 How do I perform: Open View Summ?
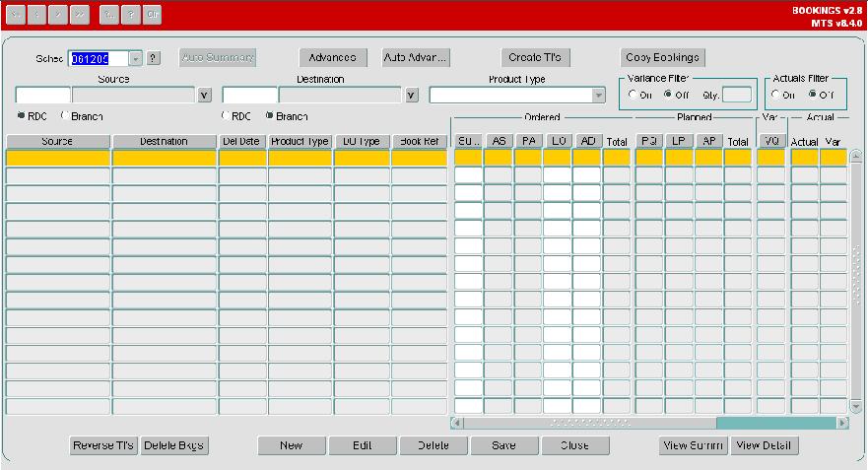(693, 445)
